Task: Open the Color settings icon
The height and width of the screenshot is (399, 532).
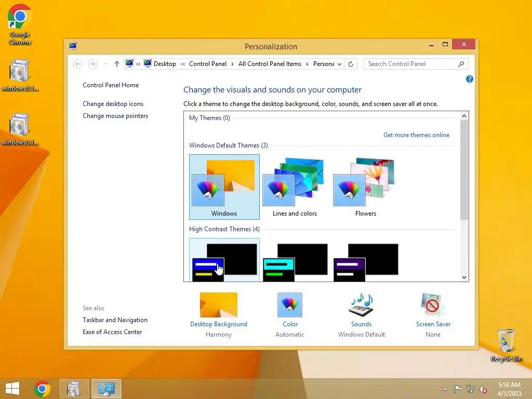Action: click(290, 304)
